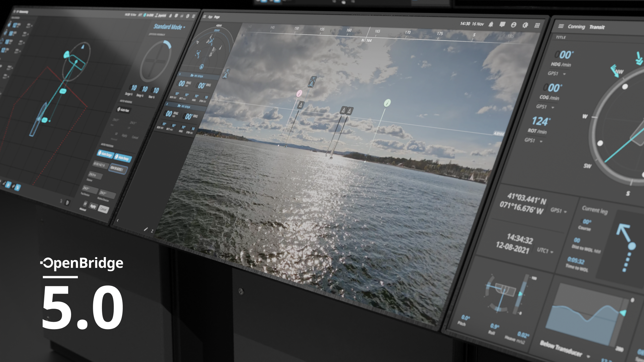Viewport: 644px width, 362px height.
Task: Open the alerts bell icon
Action: click(x=491, y=24)
